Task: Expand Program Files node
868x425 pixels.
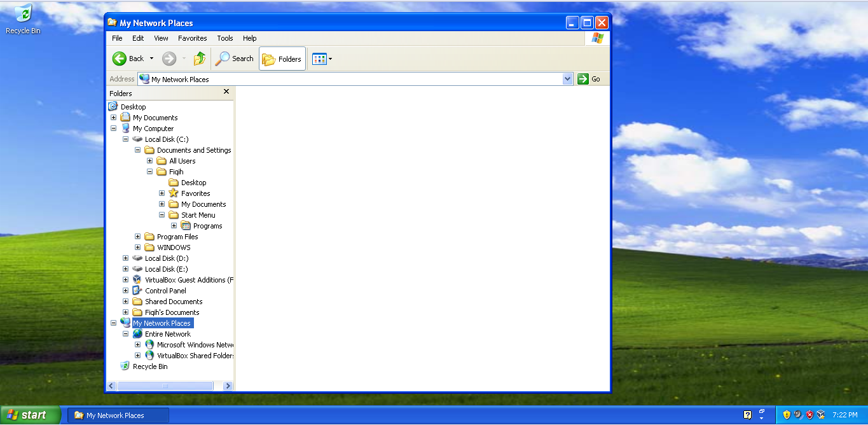Action: tap(137, 237)
